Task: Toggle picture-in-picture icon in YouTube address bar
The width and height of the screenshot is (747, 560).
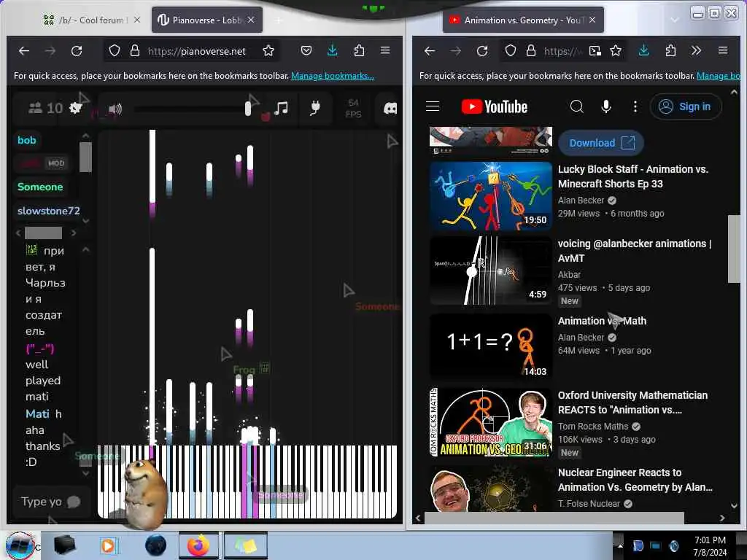Action: 595,50
